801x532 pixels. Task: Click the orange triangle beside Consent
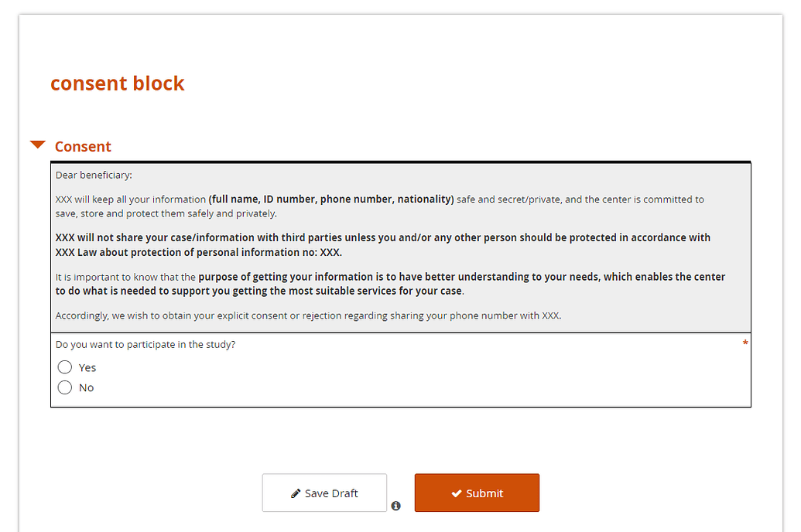pos(37,144)
